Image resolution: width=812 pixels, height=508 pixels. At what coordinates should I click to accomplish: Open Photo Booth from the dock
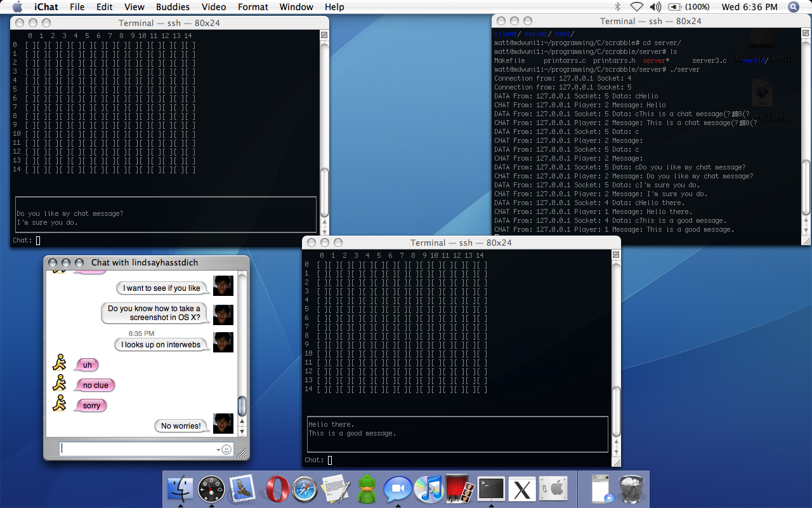pos(460,489)
